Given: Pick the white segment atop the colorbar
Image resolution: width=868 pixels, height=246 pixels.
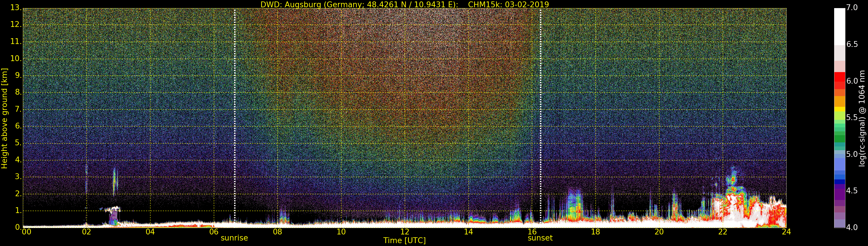Looking at the screenshot, I should click(x=840, y=27).
